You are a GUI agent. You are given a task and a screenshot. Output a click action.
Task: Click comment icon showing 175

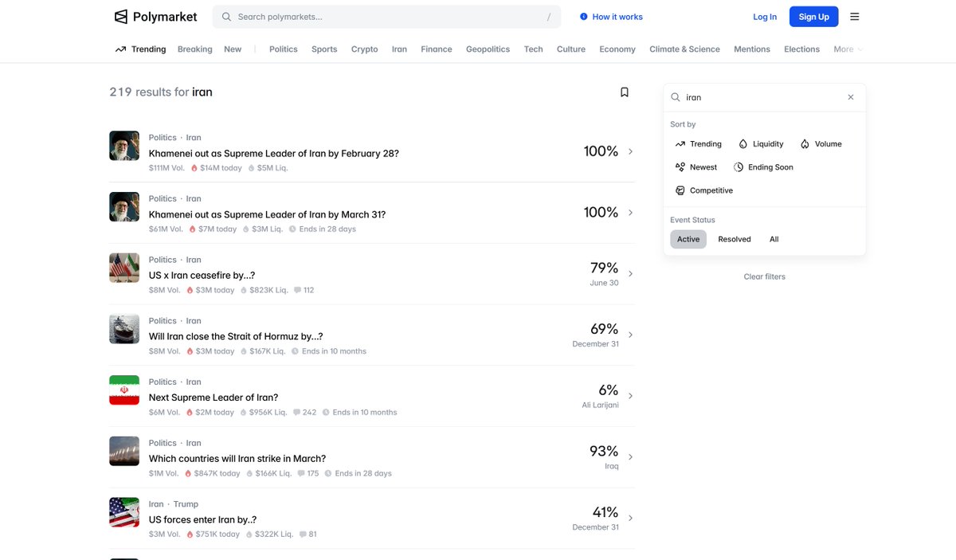pyautogui.click(x=301, y=473)
